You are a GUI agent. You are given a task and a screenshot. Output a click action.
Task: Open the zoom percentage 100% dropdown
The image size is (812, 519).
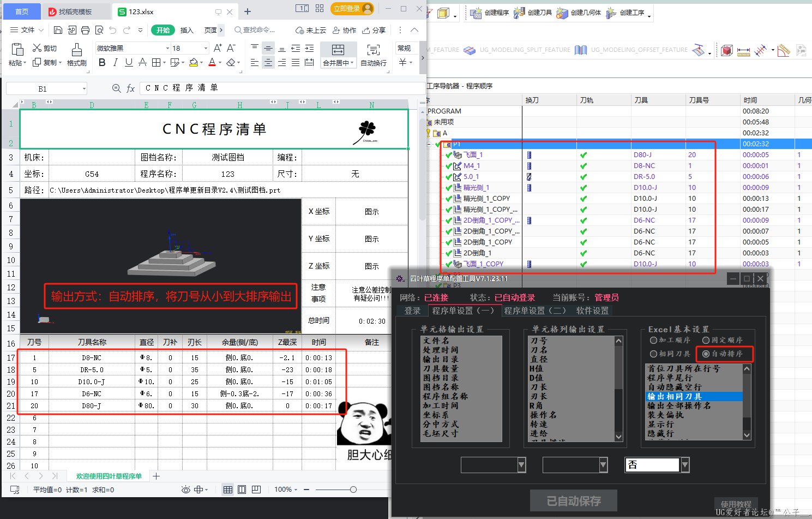pyautogui.click(x=286, y=490)
